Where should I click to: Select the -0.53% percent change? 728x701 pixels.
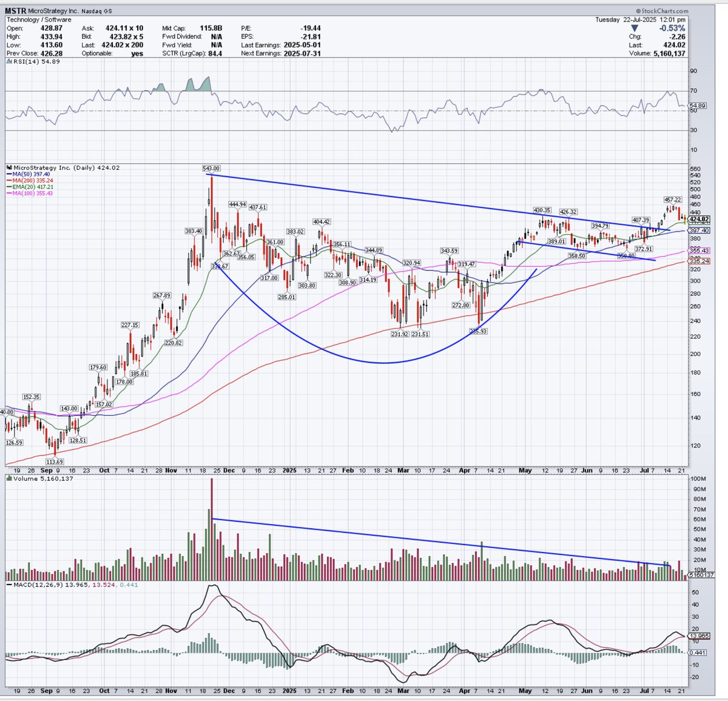pos(672,28)
